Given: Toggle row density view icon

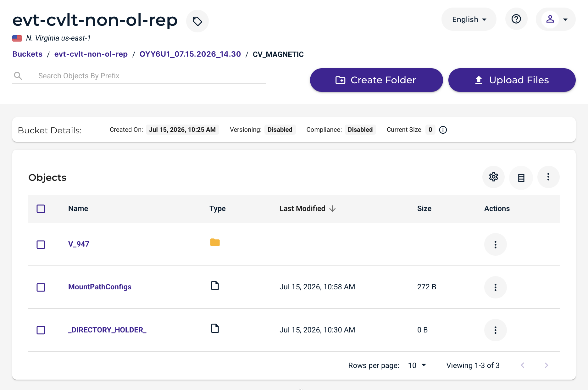Looking at the screenshot, I should (521, 178).
